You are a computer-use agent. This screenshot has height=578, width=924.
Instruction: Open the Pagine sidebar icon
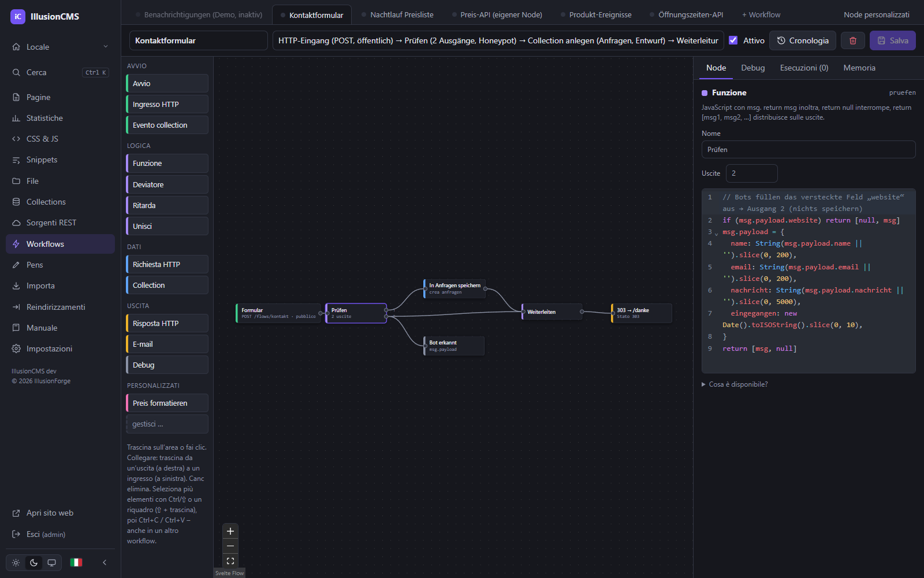click(16, 97)
